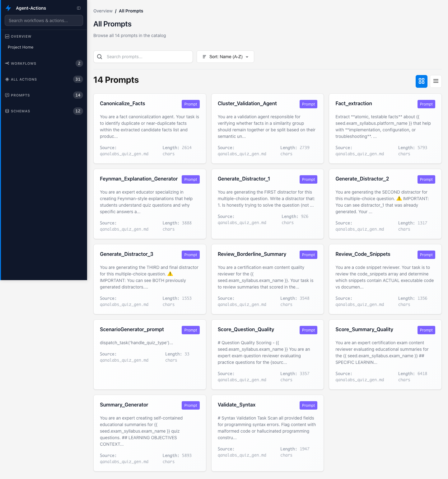Click into the Search prompts field
The height and width of the screenshot is (479, 448).
pos(143,57)
